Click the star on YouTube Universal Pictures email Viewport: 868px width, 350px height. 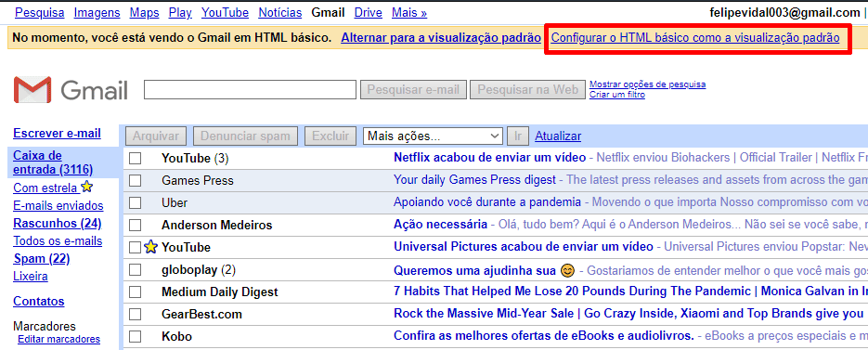pyautogui.click(x=150, y=247)
